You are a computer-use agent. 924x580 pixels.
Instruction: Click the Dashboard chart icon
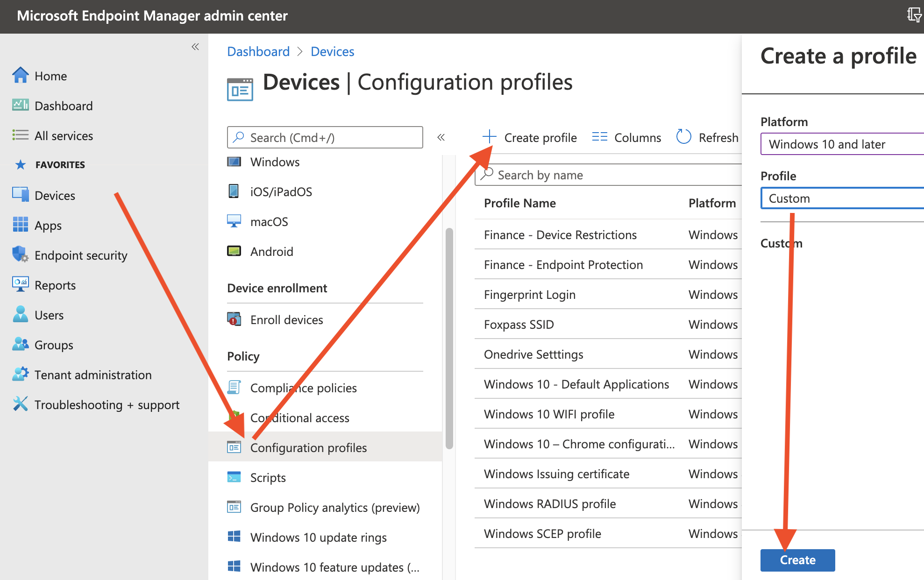click(x=21, y=105)
